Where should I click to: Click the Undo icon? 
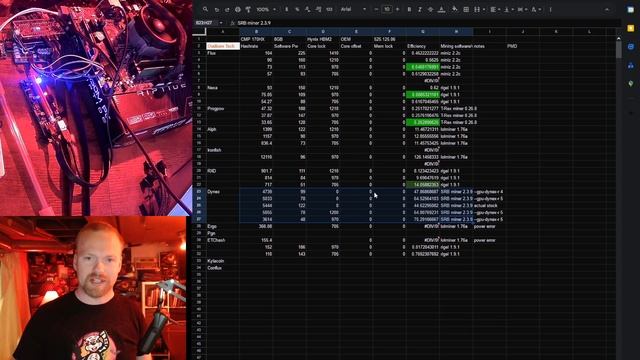217,9
